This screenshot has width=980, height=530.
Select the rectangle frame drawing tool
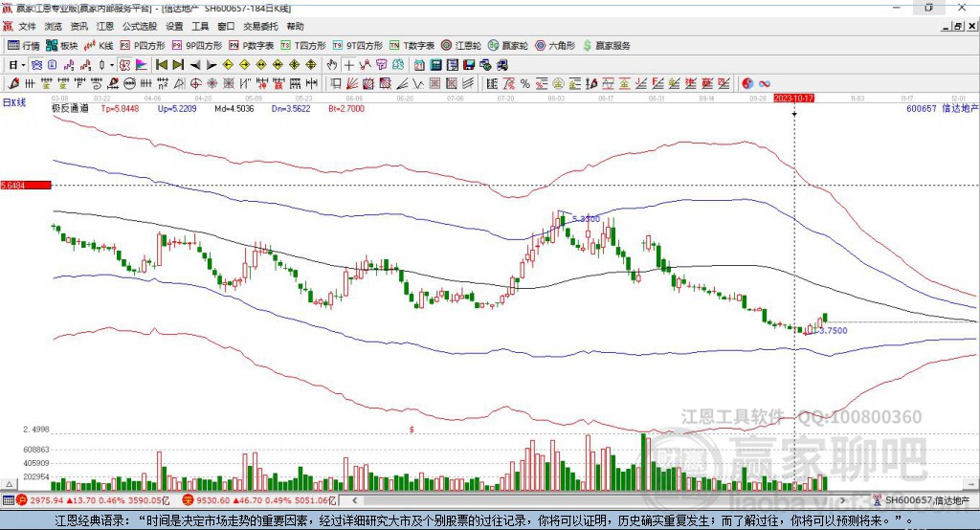coord(336,84)
